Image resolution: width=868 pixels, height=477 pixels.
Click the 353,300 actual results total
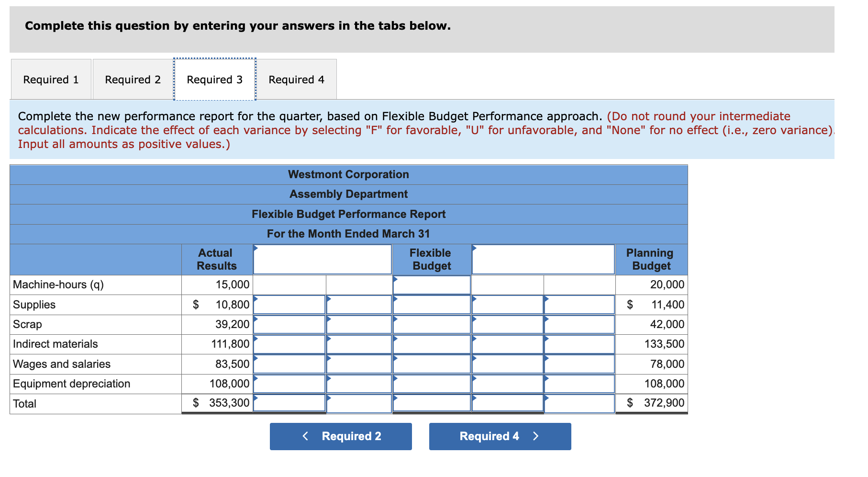click(x=229, y=403)
